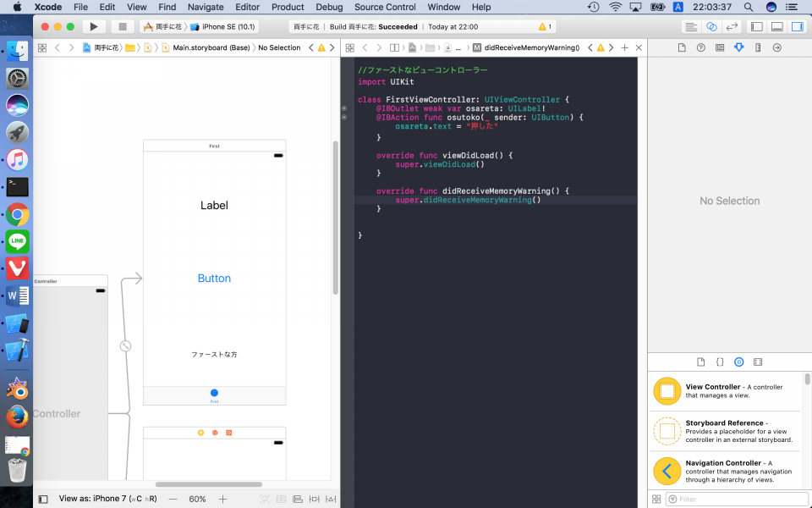Switch to the Assistant editor
This screenshot has width=812, height=508.
click(711, 27)
